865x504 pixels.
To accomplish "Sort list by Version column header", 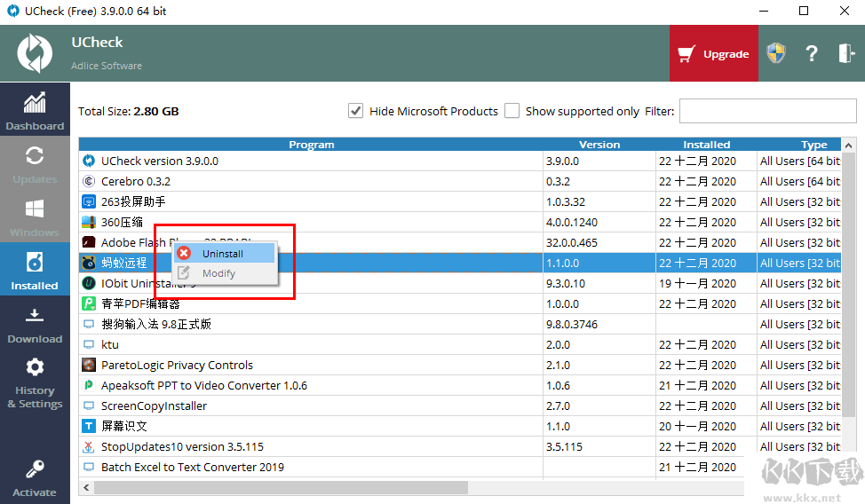I will pyautogui.click(x=599, y=145).
